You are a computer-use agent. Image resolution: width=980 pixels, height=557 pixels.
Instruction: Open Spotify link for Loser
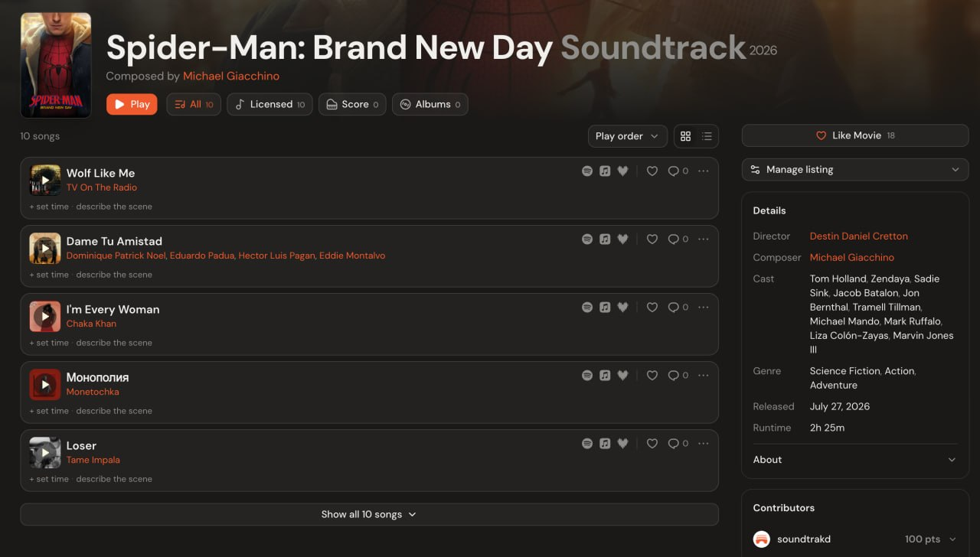(x=587, y=444)
